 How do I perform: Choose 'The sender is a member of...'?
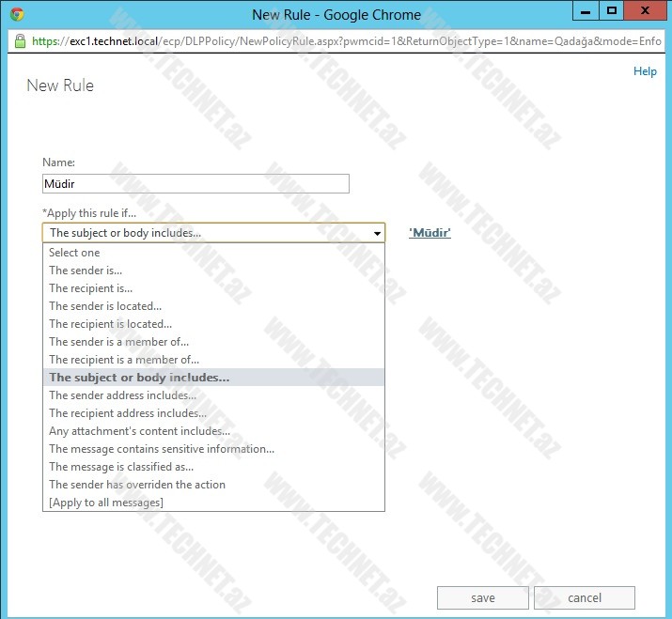point(118,342)
